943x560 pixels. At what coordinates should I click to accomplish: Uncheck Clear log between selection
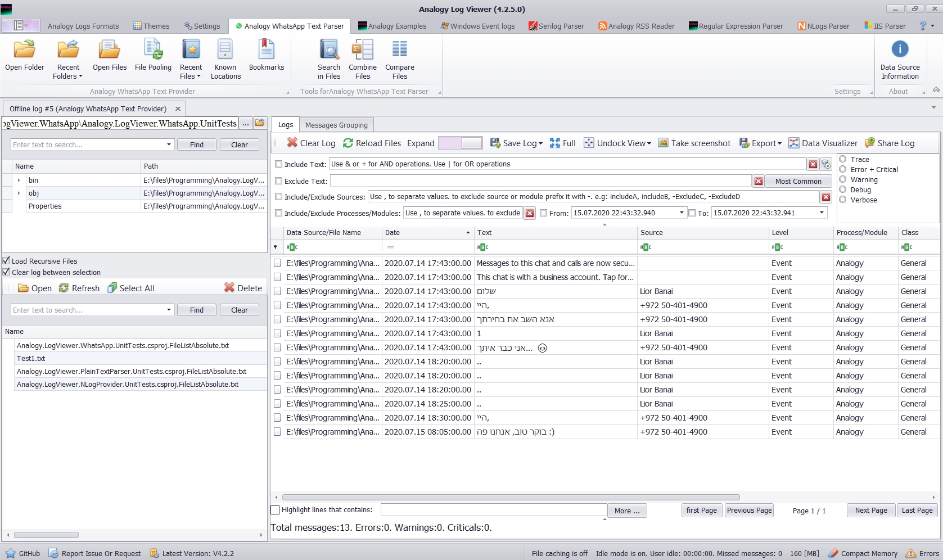6,272
